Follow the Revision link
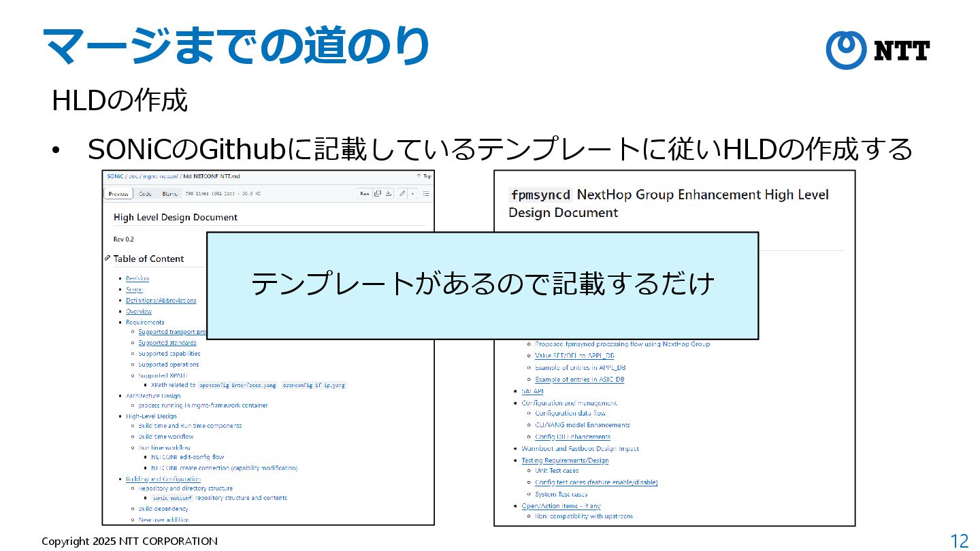This screenshot has height=551, width=980. [x=137, y=278]
